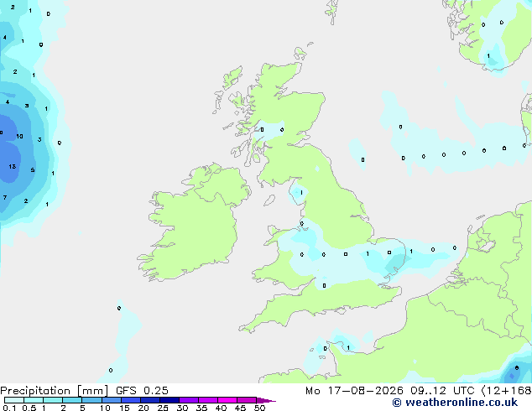Click the 5–10 mm legend color swatch
Viewport: 532px width, 411px height.
pyautogui.click(x=91, y=400)
